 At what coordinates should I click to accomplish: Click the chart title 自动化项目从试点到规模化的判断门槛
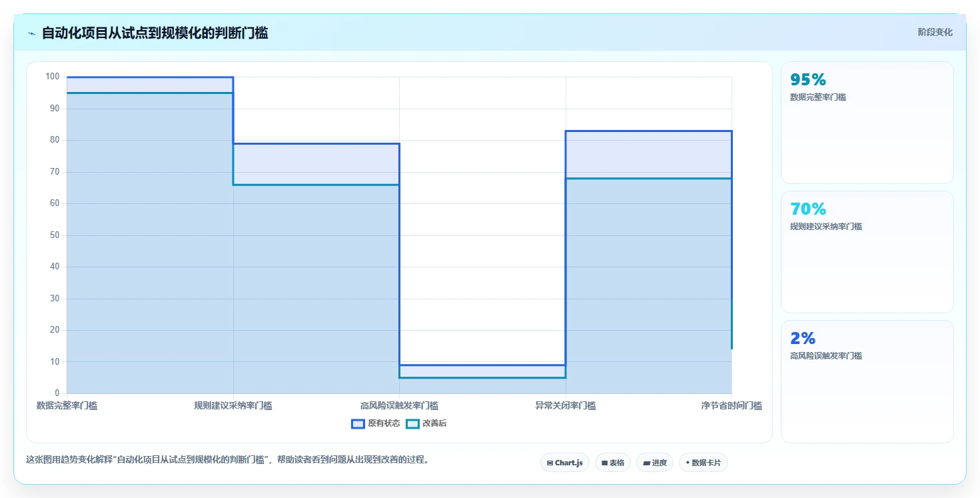tap(155, 33)
